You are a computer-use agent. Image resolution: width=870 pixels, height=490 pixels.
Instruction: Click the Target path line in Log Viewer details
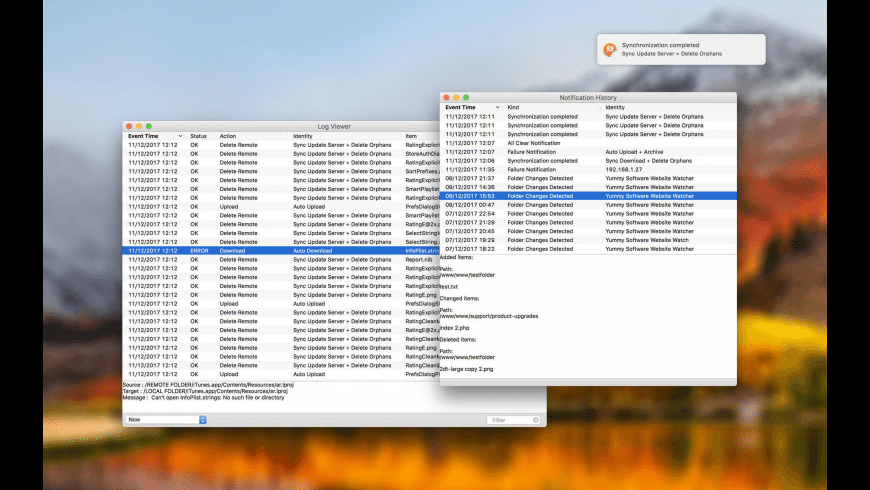tap(205, 391)
